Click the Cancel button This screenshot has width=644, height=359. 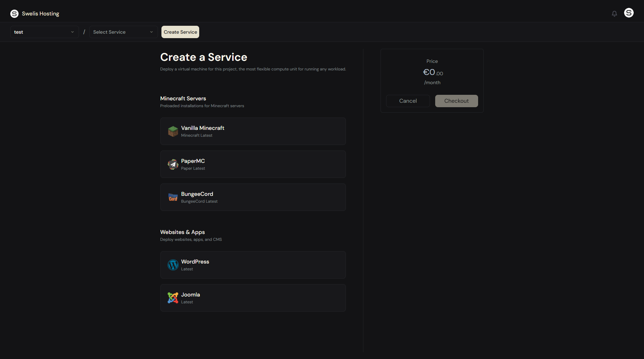point(408,101)
